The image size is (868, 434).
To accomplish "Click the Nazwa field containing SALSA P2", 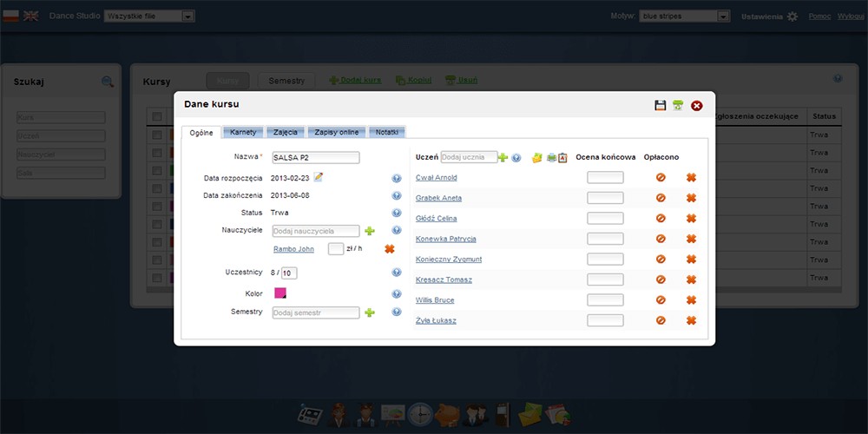I will point(315,158).
